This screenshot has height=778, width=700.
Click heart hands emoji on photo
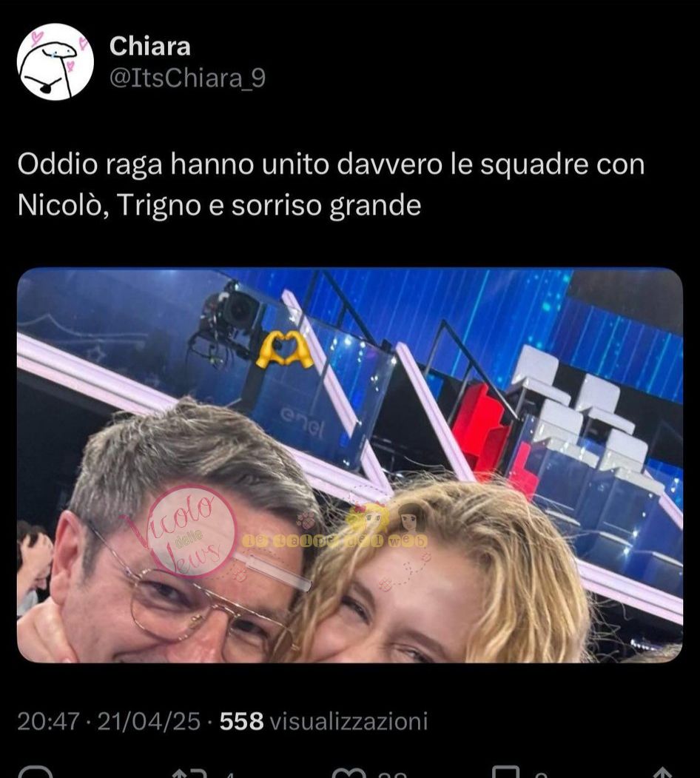point(283,350)
